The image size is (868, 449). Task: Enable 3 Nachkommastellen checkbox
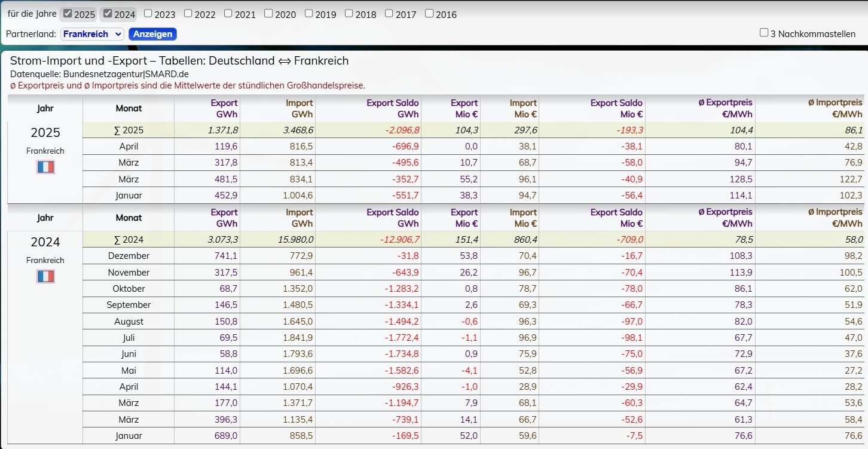click(x=764, y=33)
